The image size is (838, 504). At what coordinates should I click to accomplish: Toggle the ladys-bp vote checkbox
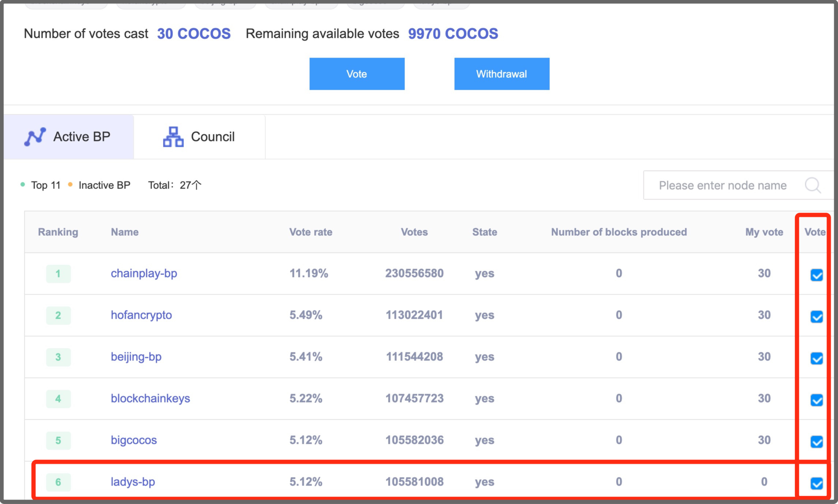(x=816, y=483)
